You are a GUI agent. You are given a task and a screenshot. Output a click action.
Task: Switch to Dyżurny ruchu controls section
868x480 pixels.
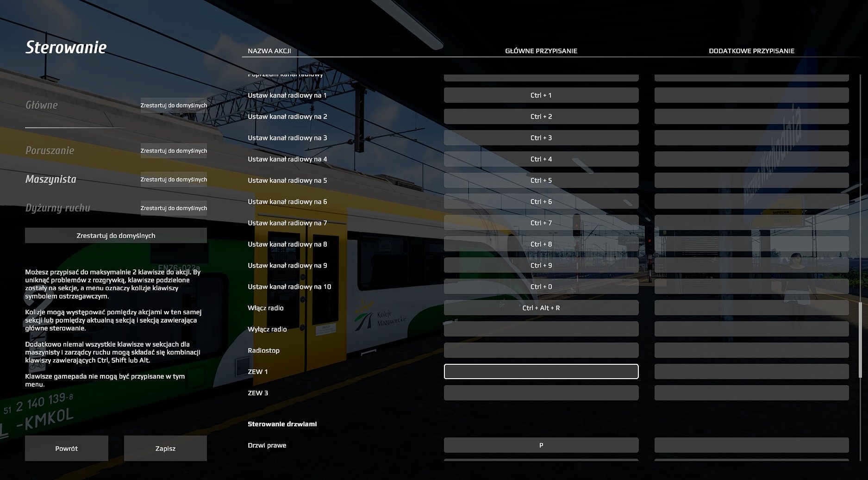coord(58,208)
